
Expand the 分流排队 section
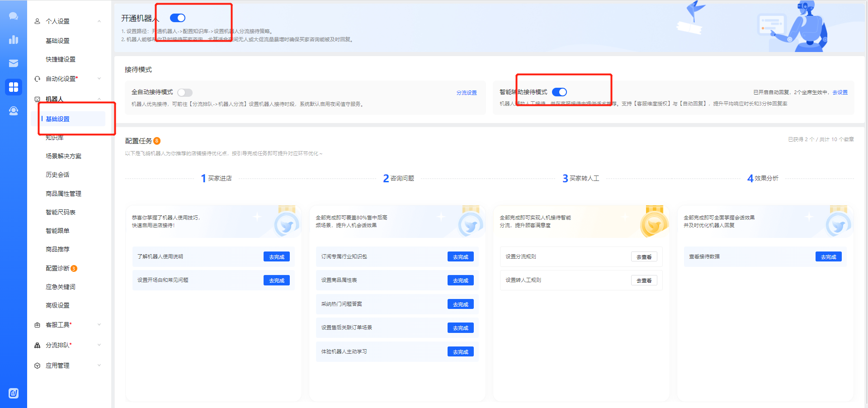(99, 345)
